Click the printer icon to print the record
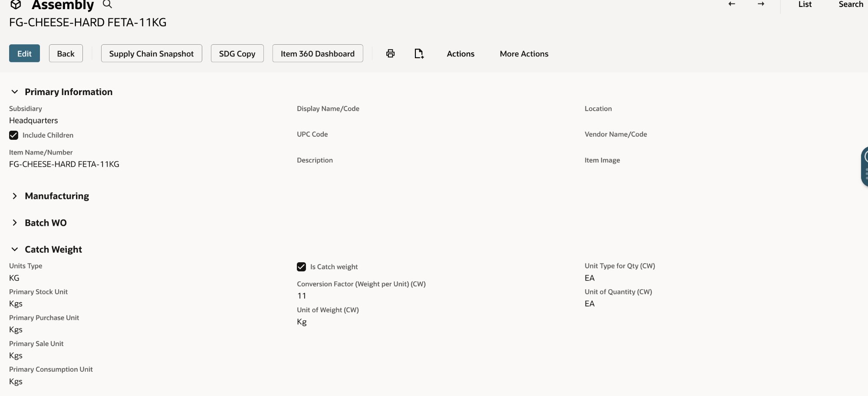 click(x=390, y=53)
